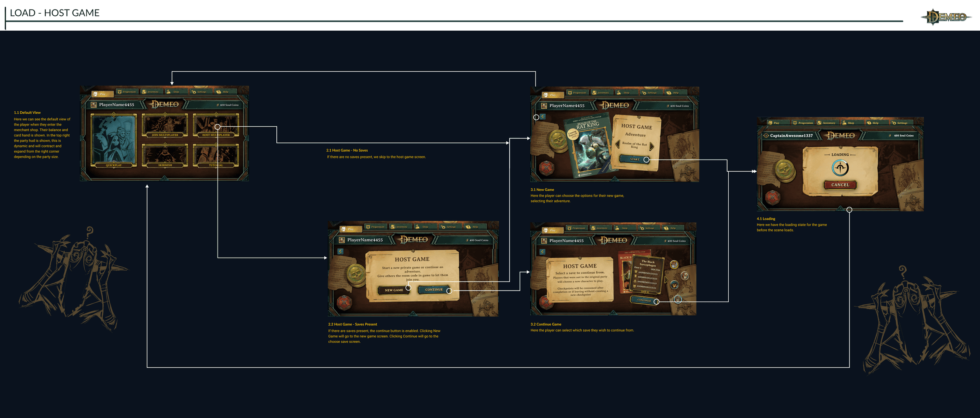Open Progression tab in Default View screen
The image size is (980, 418).
pos(127,92)
